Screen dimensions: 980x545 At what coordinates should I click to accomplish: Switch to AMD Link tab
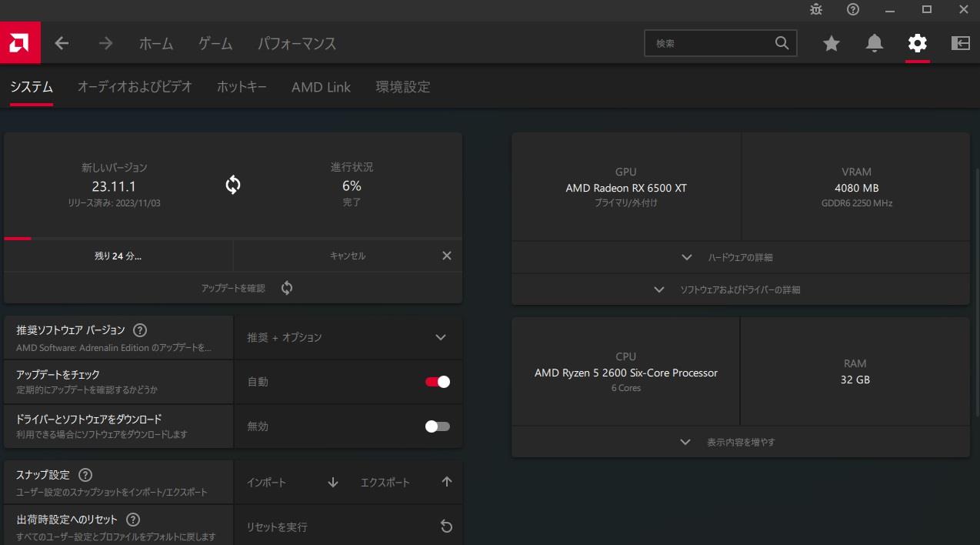[x=321, y=87]
